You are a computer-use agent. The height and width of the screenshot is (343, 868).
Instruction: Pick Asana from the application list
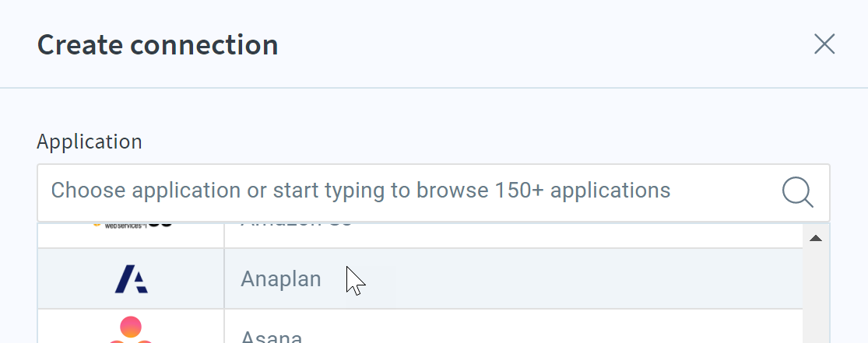[271, 336]
